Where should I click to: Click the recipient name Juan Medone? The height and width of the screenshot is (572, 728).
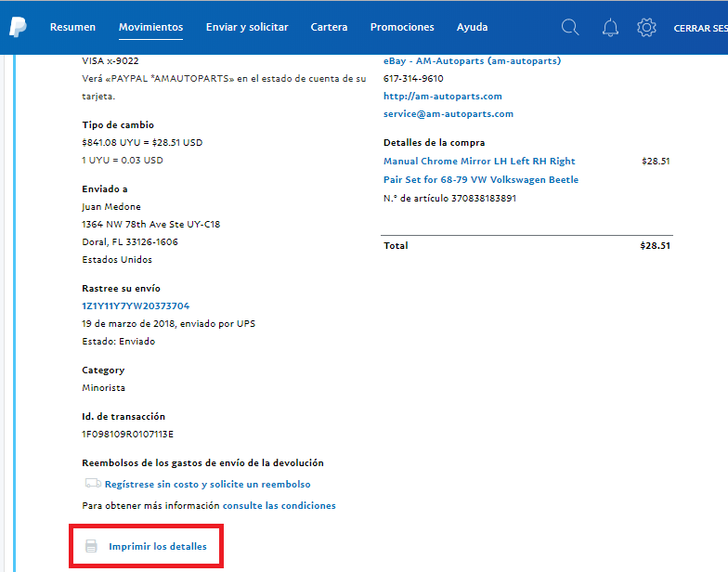point(111,206)
